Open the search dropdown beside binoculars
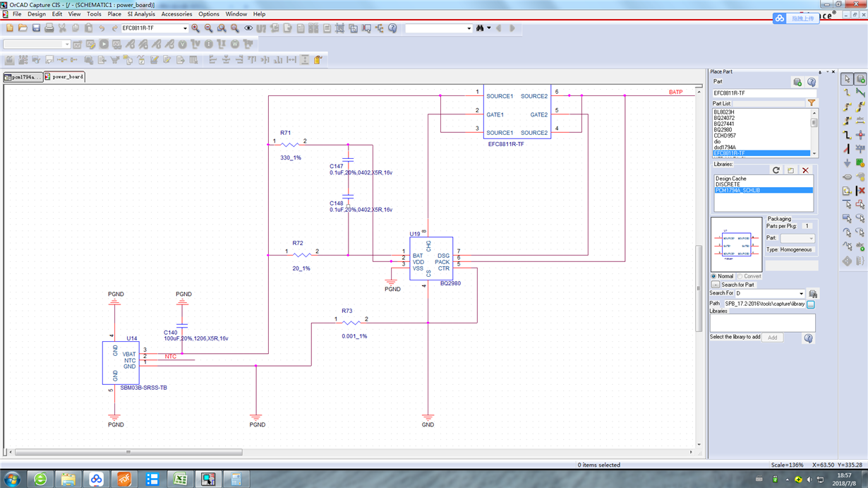 coord(469,28)
